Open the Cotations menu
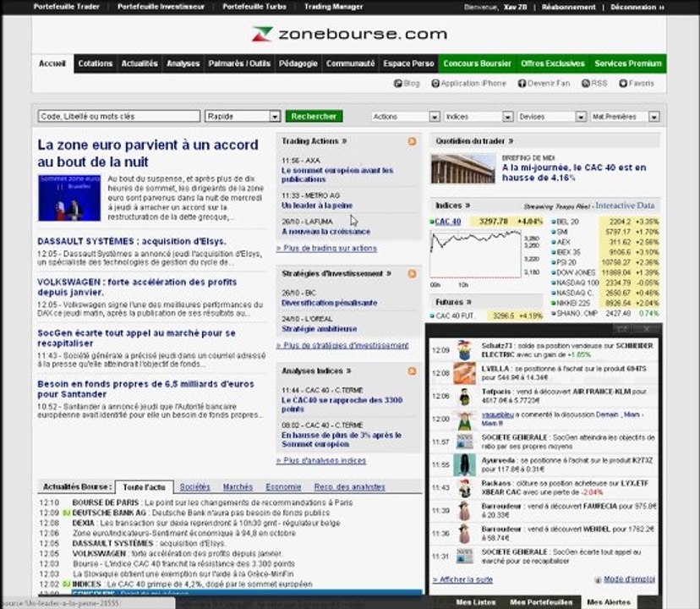Screen dimensions: 700x609 (95, 63)
